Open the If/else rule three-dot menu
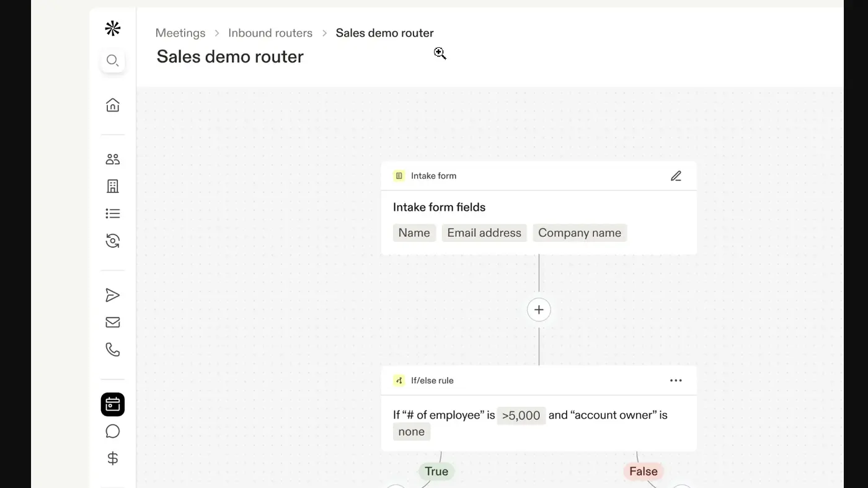 pos(676,381)
